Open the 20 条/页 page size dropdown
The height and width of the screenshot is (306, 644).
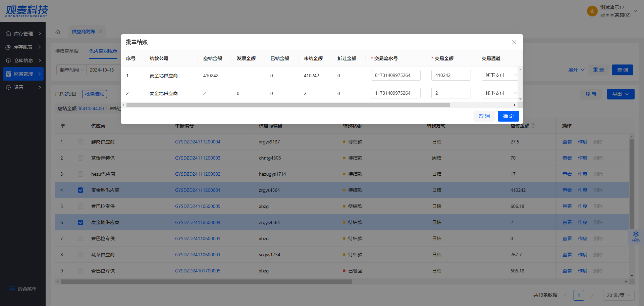pos(619,295)
